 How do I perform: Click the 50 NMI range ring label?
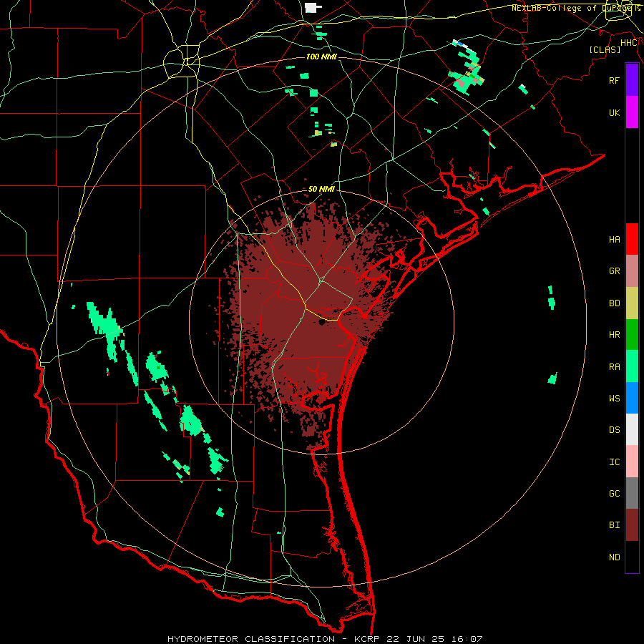[x=321, y=189]
